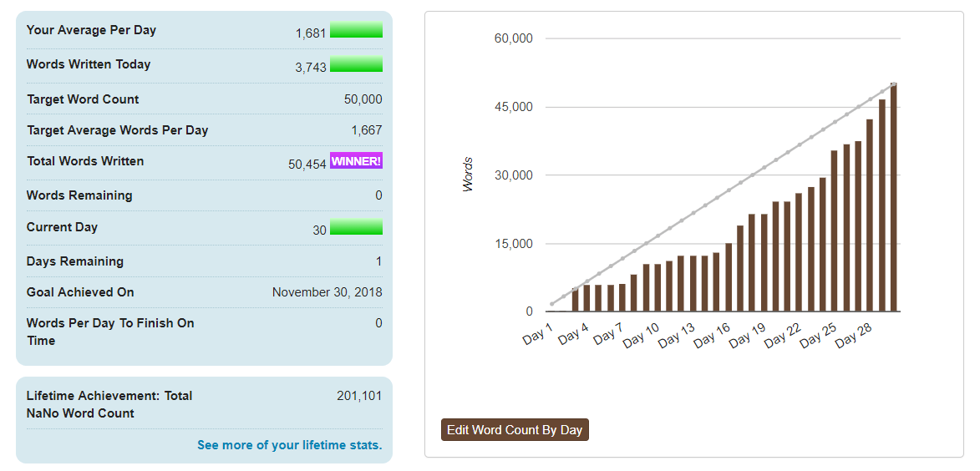The width and height of the screenshot is (980, 471).
Task: Click the November 30, 2018 goal date
Action: coord(327,292)
